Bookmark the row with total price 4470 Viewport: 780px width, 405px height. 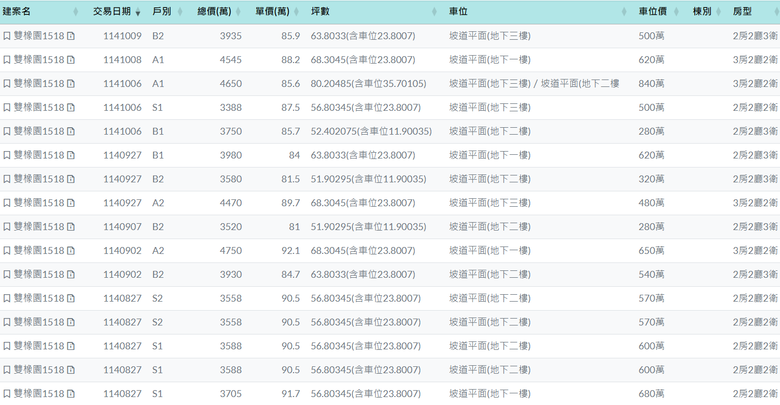[x=6, y=203]
